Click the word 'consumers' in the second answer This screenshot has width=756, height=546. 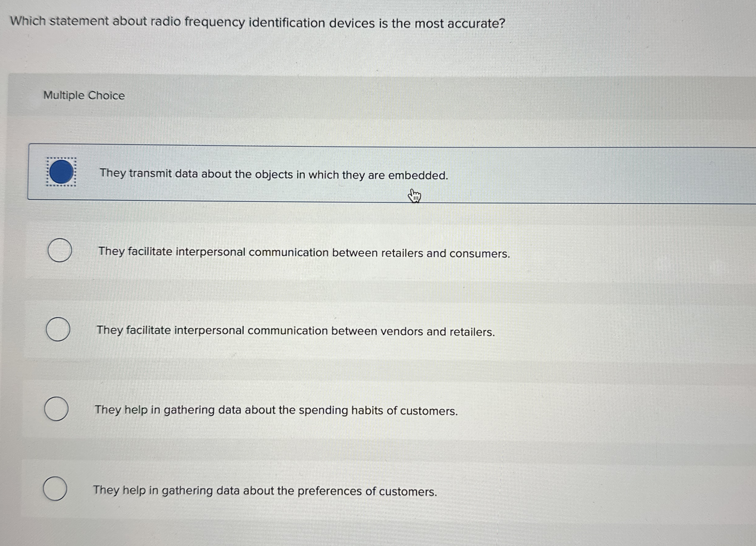tap(479, 254)
